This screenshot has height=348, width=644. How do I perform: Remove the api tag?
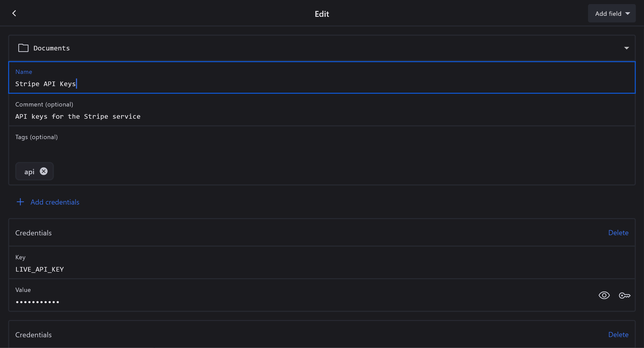point(44,171)
